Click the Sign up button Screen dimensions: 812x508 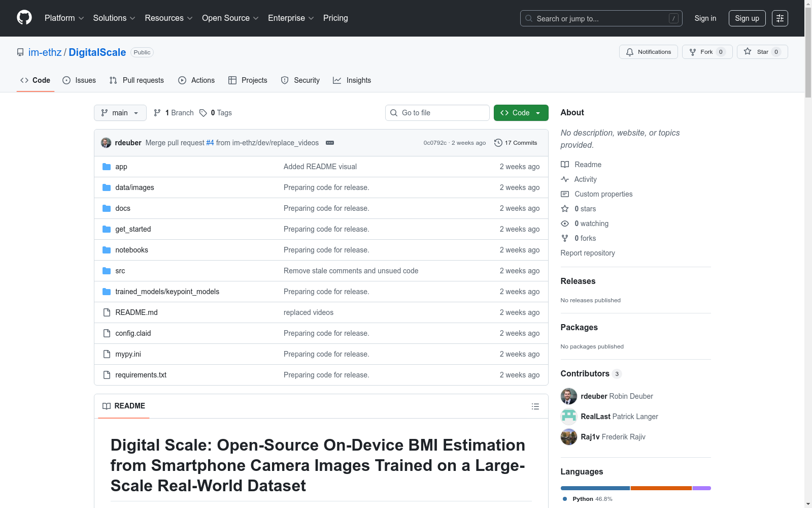pyautogui.click(x=747, y=18)
